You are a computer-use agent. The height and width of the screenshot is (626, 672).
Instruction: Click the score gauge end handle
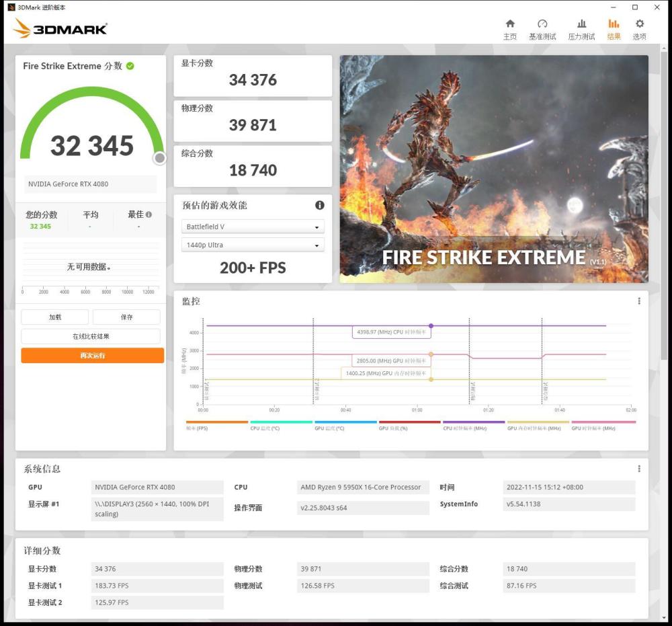[x=159, y=158]
